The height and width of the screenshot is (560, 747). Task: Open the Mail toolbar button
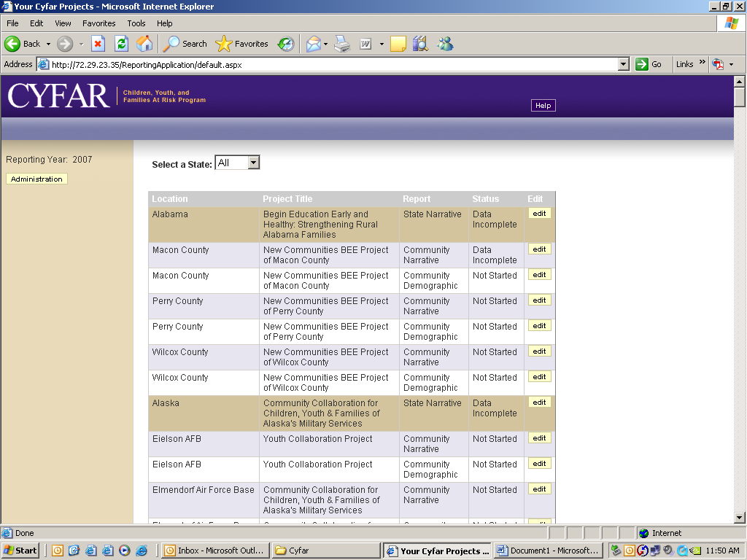point(313,44)
